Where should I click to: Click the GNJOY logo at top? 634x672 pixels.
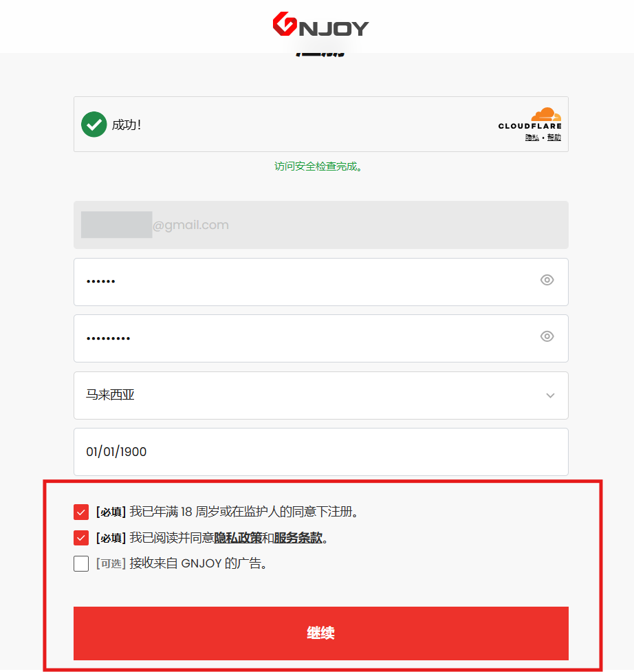[320, 25]
